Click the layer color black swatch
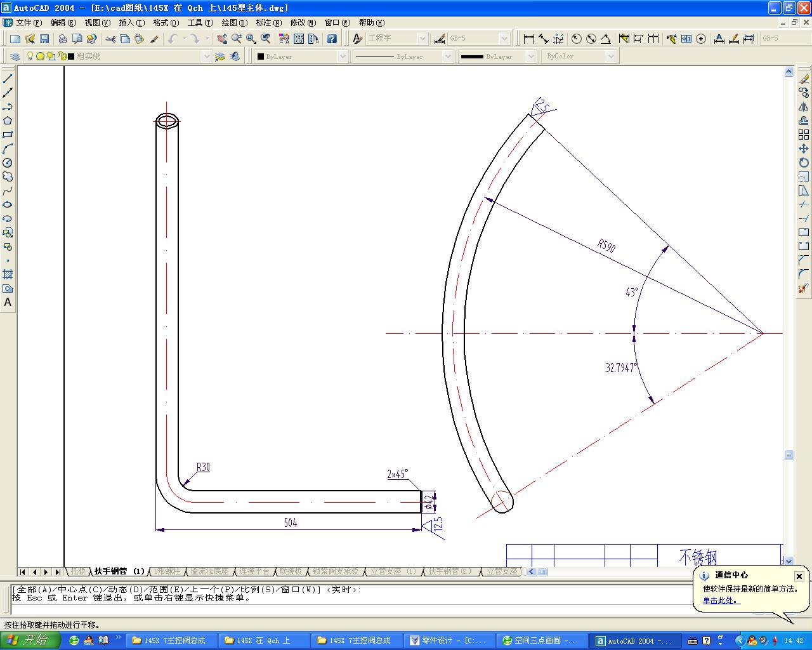 tap(71, 56)
